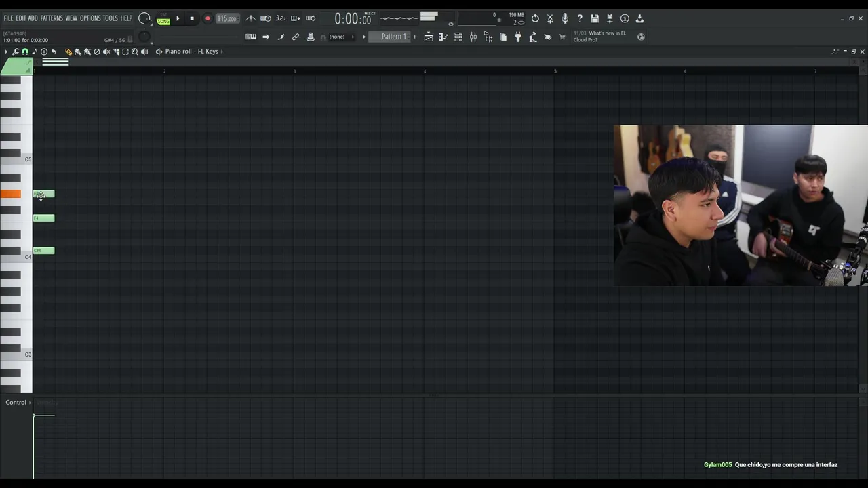
Task: Click the save floppy disk icon
Action: pos(595,18)
